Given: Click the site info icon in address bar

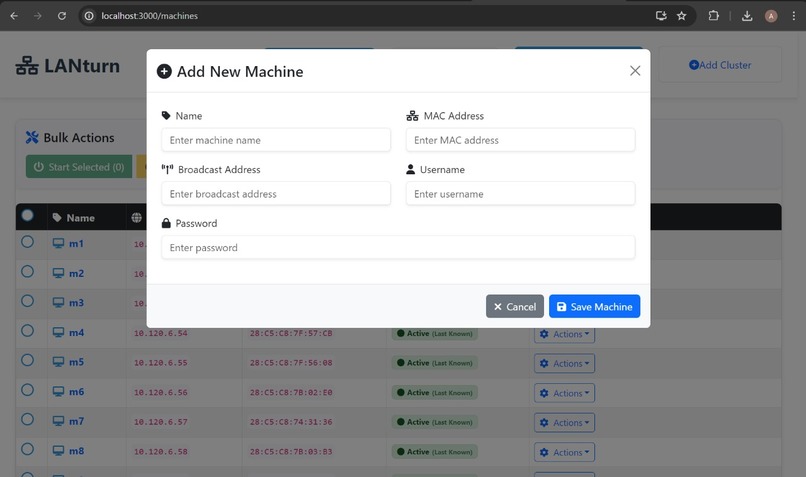Looking at the screenshot, I should (89, 16).
